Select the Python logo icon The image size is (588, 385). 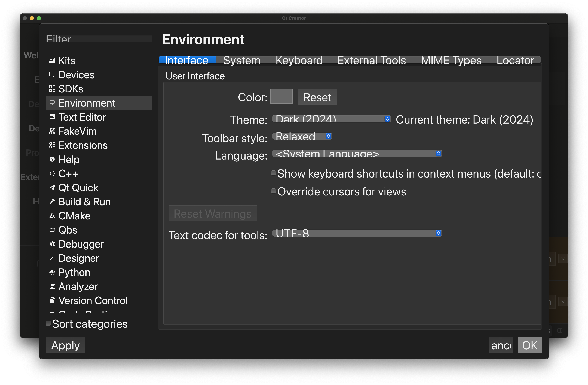(52, 272)
